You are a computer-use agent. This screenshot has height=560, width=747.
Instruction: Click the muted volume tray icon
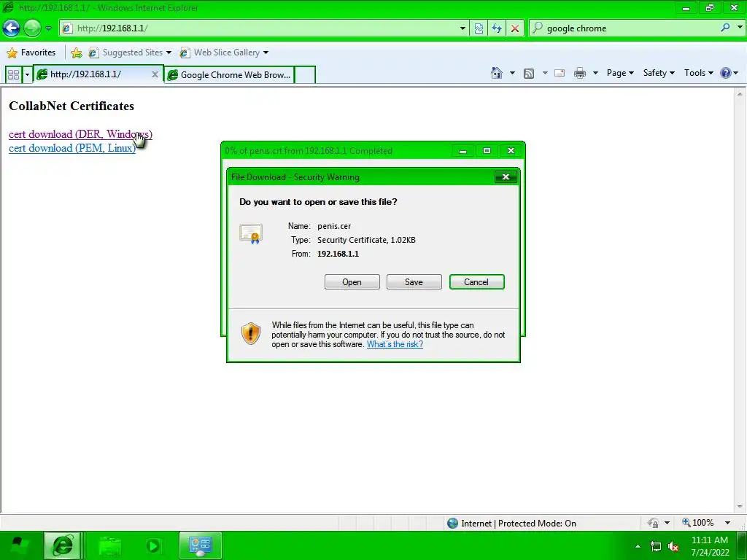pyautogui.click(x=673, y=547)
